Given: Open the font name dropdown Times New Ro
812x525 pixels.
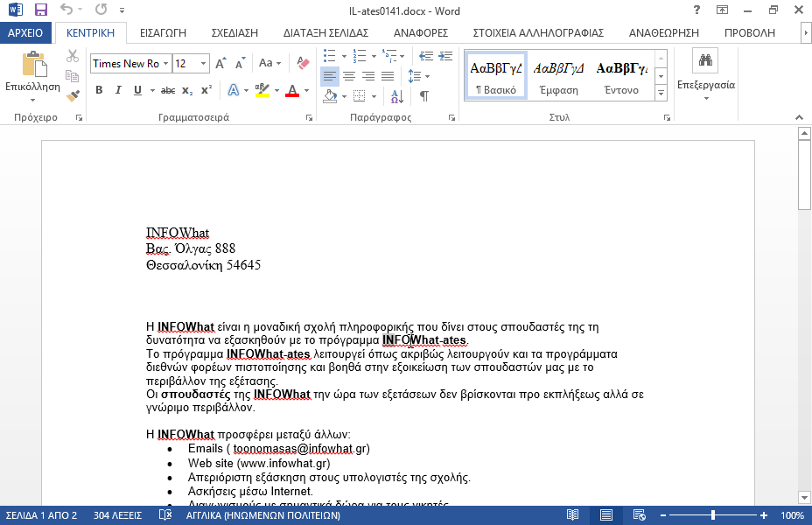Looking at the screenshot, I should (x=165, y=64).
